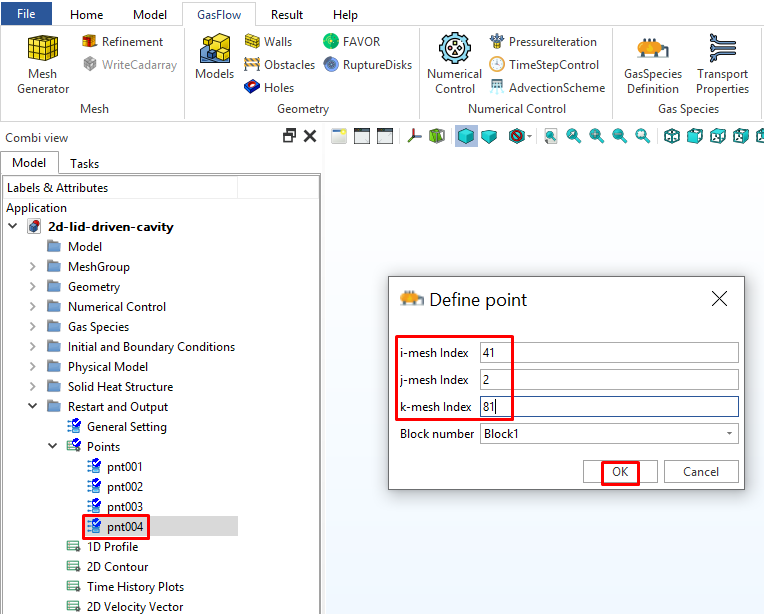Image resolution: width=764 pixels, height=614 pixels.
Task: Open Transport Properties tool
Action: (722, 64)
